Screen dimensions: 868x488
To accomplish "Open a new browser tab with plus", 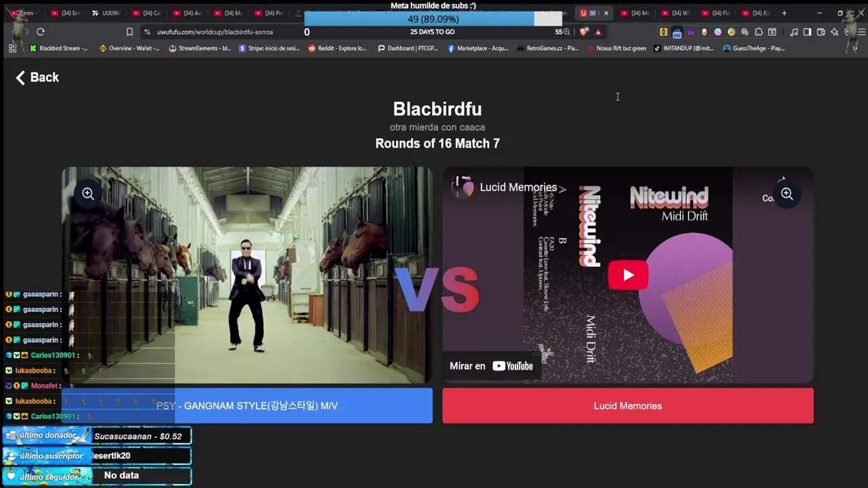I will (784, 13).
